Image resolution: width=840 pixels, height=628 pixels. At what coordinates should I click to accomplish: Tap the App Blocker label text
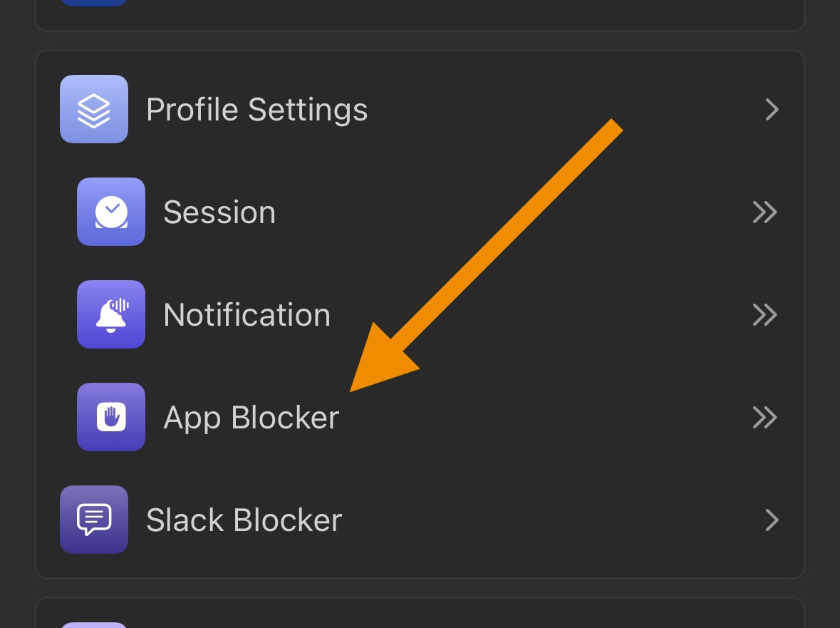pyautogui.click(x=251, y=417)
